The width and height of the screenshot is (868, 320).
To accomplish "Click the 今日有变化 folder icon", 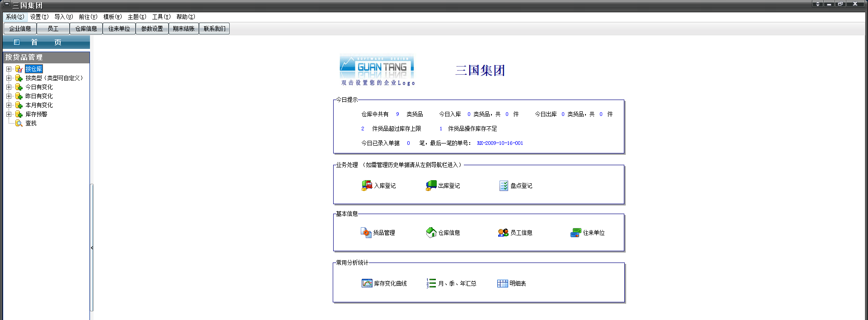I will pyautogui.click(x=19, y=87).
